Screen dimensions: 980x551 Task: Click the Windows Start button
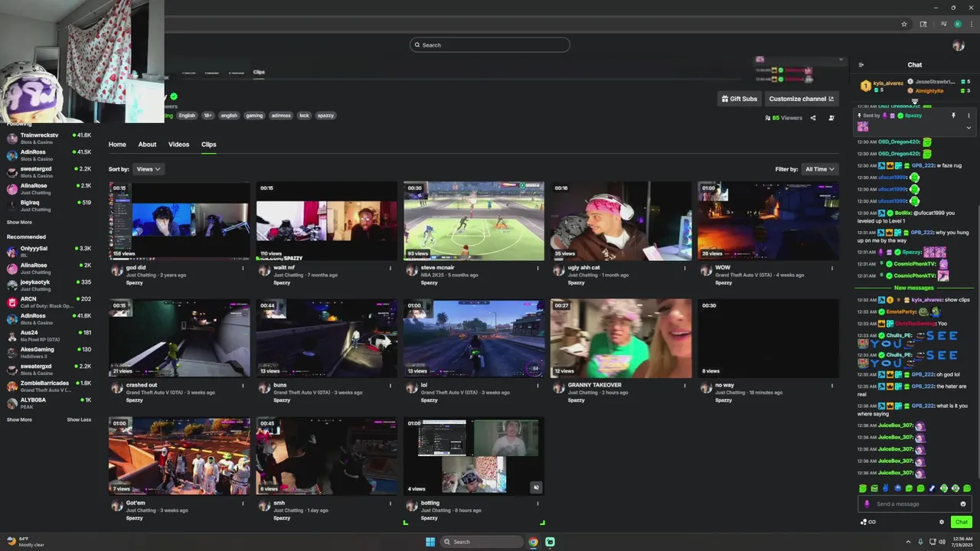coord(430,542)
